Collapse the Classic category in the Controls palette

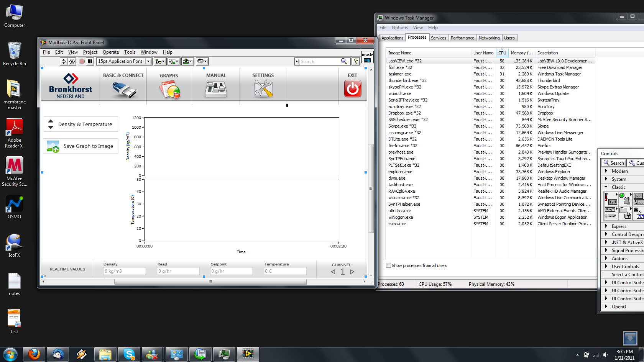point(606,187)
